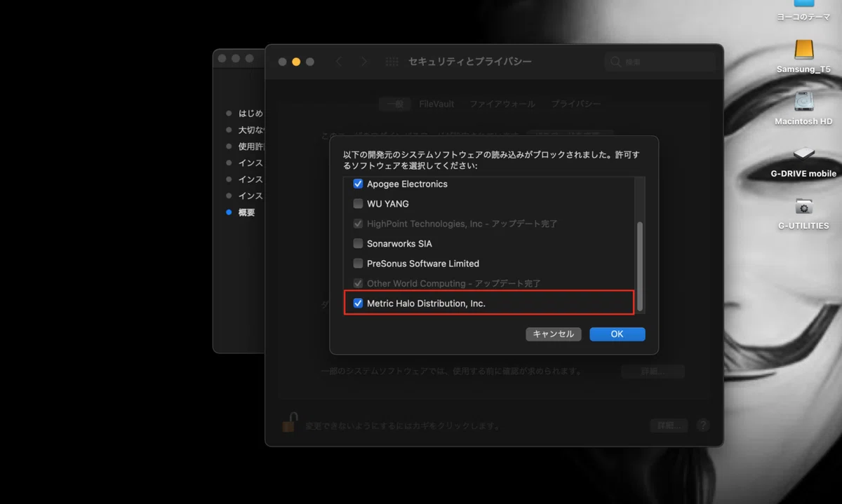Click the キャンセル button
Image resolution: width=842 pixels, height=504 pixels.
tap(554, 334)
